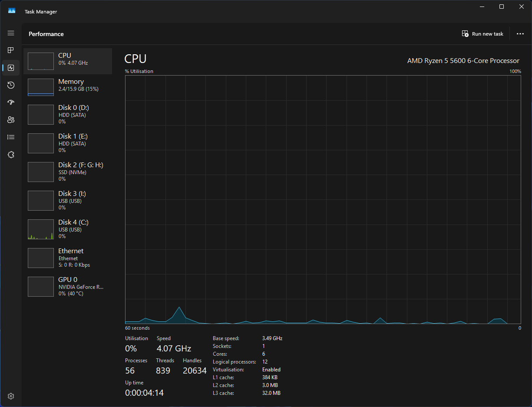Viewport: 532px width, 407px height.
Task: Open the Startup apps icon
Action: [x=10, y=102]
